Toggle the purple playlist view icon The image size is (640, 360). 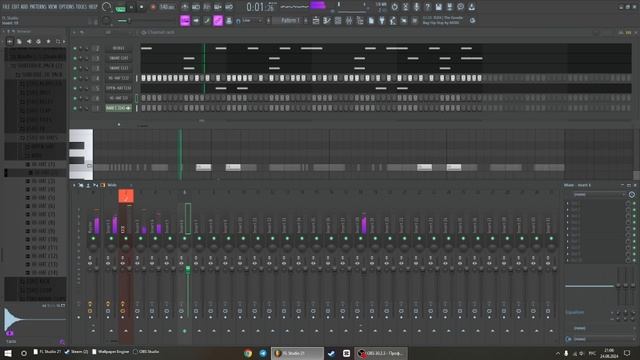click(185, 20)
